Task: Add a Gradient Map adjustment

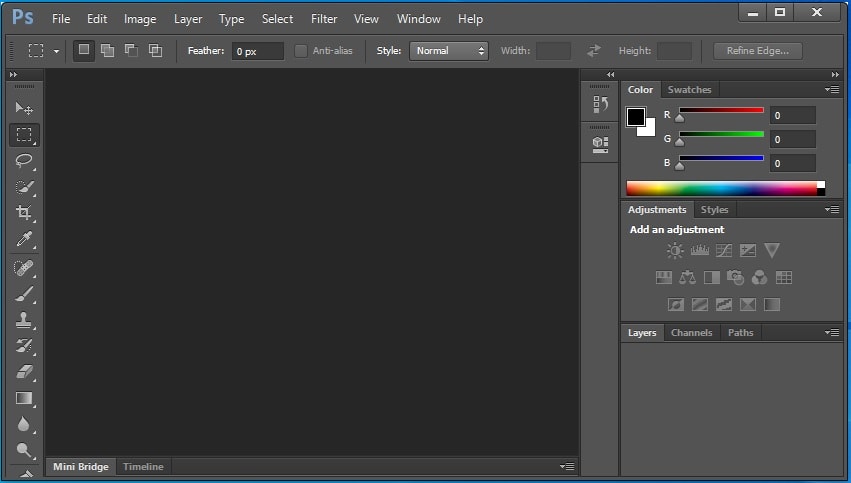Action: click(772, 304)
